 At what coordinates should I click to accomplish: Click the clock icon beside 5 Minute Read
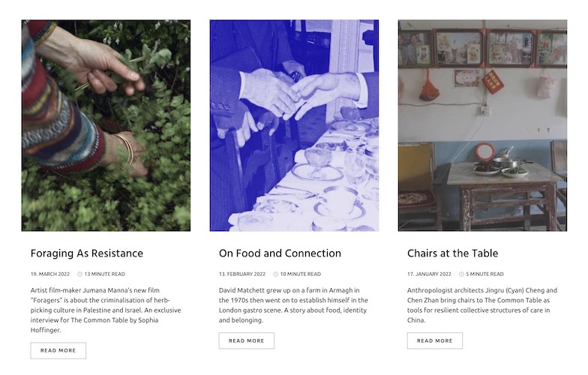point(461,274)
